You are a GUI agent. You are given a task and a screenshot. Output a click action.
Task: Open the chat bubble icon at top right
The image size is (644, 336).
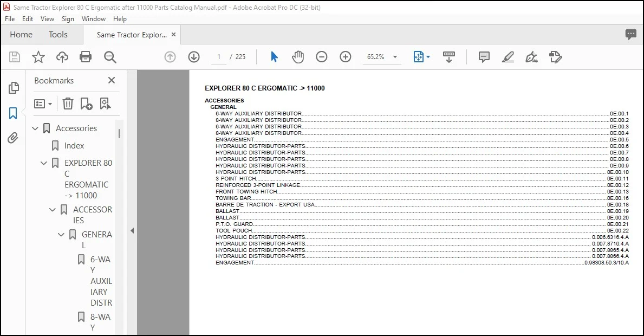[x=631, y=35]
